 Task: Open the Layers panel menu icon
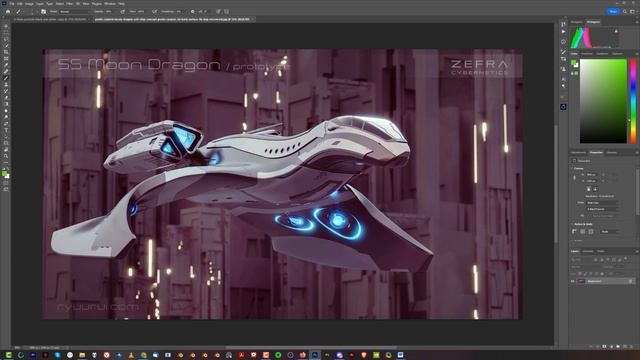click(636, 251)
